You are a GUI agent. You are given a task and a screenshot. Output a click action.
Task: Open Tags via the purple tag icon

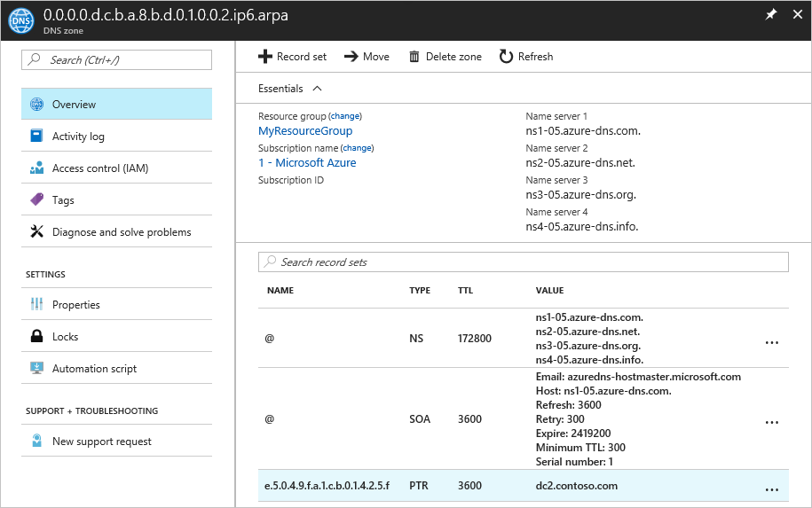(36, 199)
